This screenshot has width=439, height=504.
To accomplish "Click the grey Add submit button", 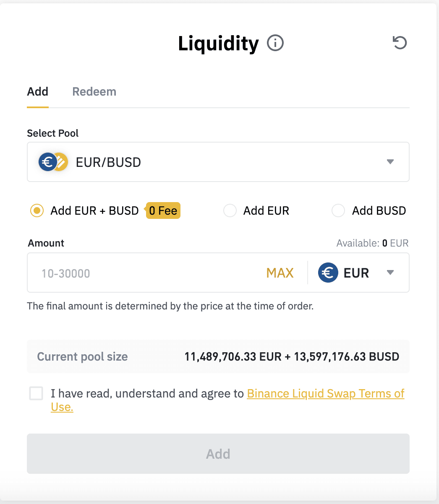I will coord(218,454).
